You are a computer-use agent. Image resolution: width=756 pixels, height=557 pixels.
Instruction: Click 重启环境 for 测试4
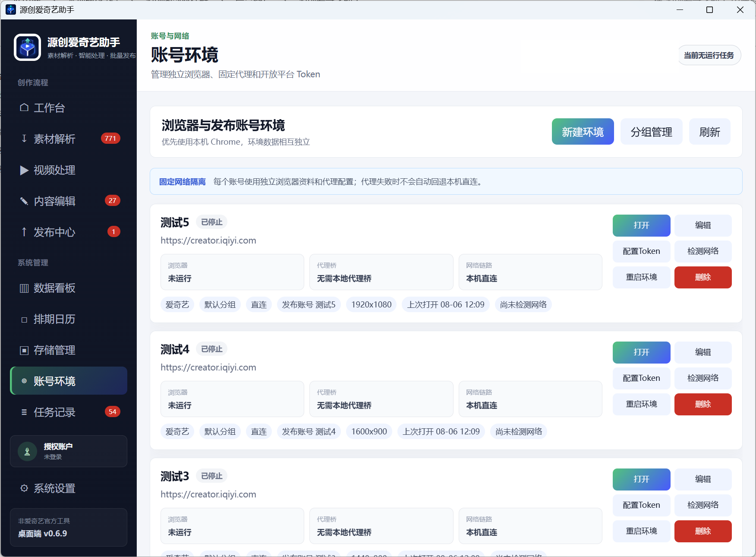pos(641,404)
